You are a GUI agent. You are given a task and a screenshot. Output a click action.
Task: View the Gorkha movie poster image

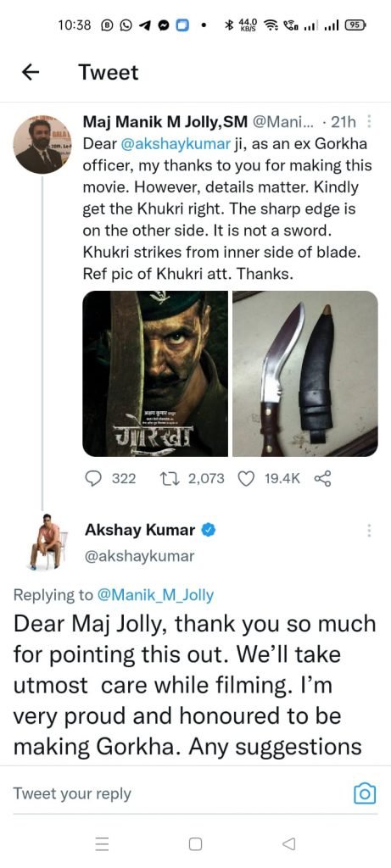[155, 374]
